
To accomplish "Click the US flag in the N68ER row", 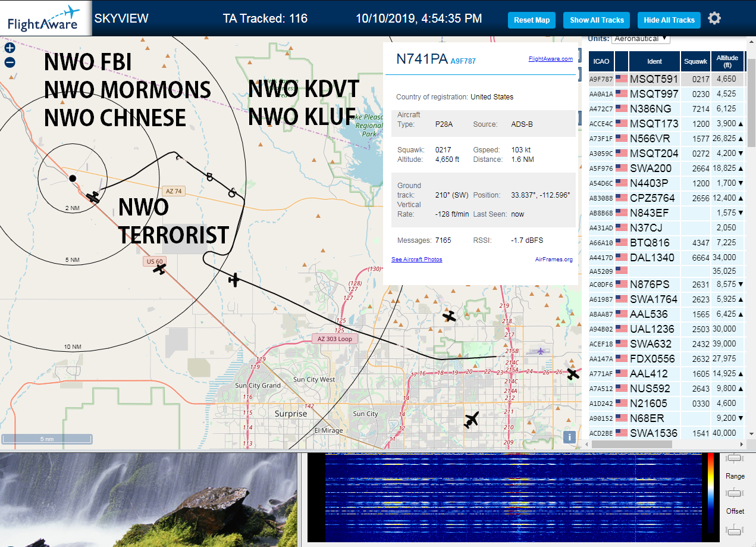I will [622, 418].
